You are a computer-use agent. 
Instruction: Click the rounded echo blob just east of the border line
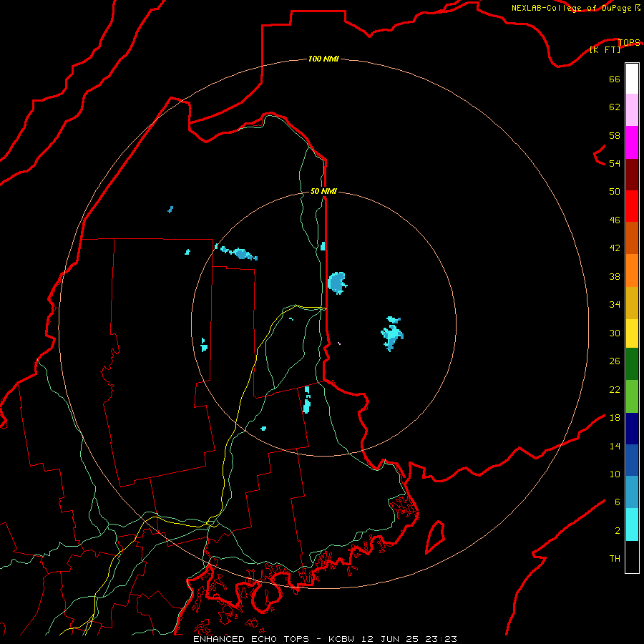coord(337,283)
